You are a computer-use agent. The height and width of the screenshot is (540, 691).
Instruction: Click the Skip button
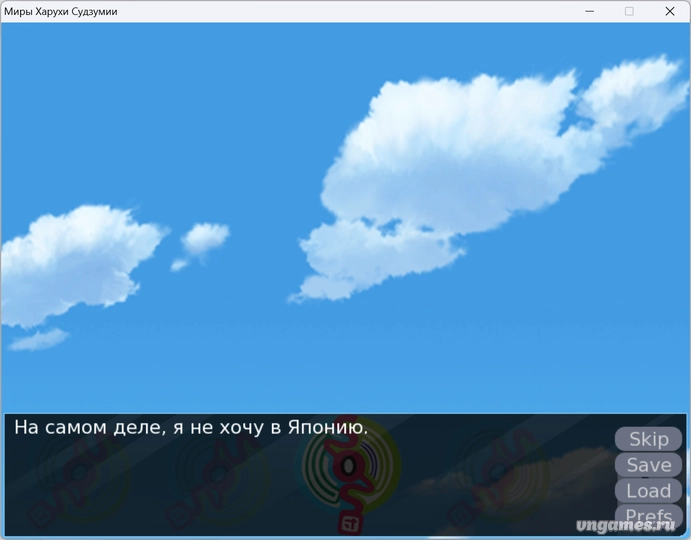(x=648, y=439)
